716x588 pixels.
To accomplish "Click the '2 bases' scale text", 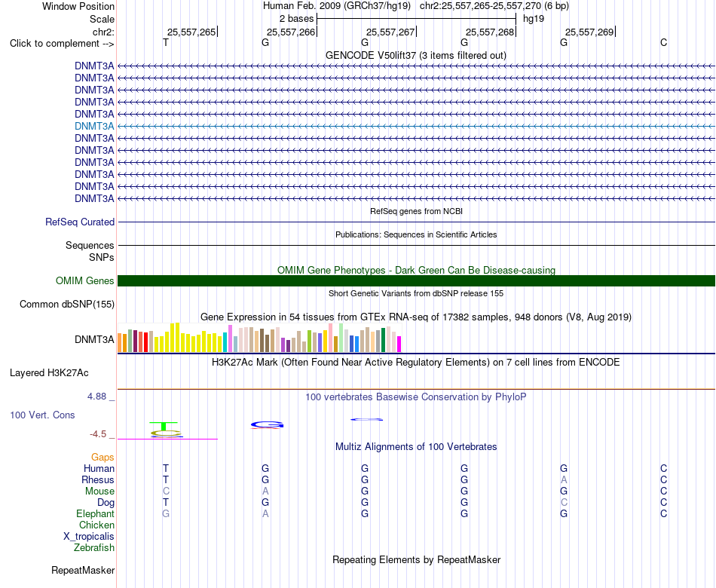I will 297,19.
